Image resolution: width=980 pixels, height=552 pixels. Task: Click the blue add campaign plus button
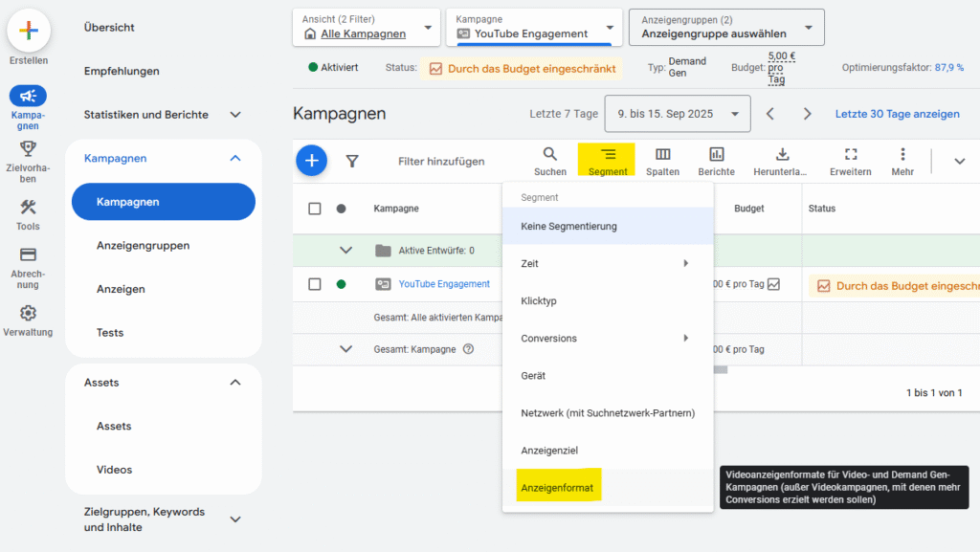point(311,161)
